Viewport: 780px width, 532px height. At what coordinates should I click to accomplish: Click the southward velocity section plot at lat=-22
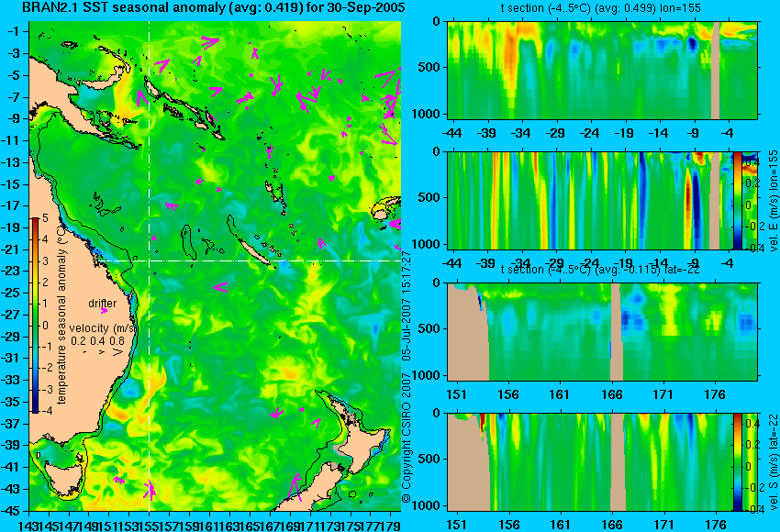590,462
